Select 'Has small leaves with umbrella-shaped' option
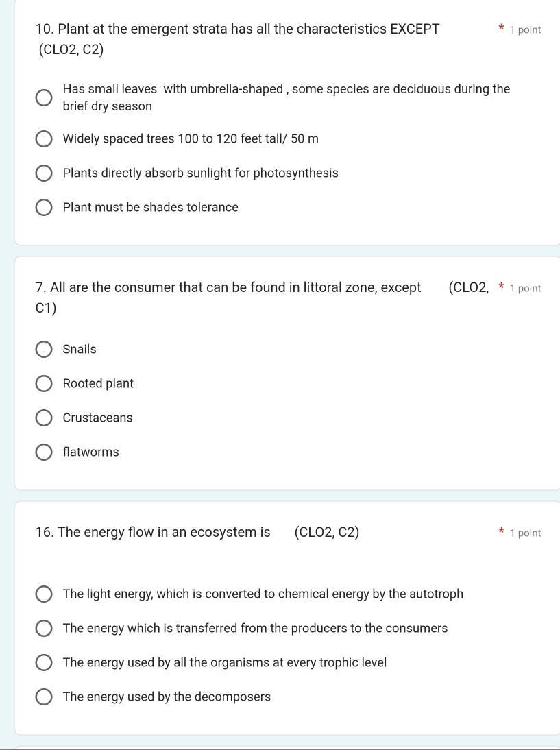Image resolution: width=560 pixels, height=750 pixels. [43, 98]
